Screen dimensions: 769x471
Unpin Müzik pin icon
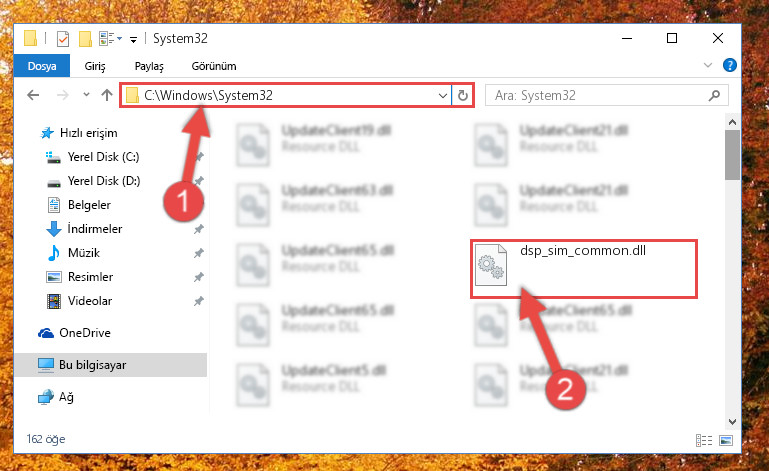(x=199, y=253)
